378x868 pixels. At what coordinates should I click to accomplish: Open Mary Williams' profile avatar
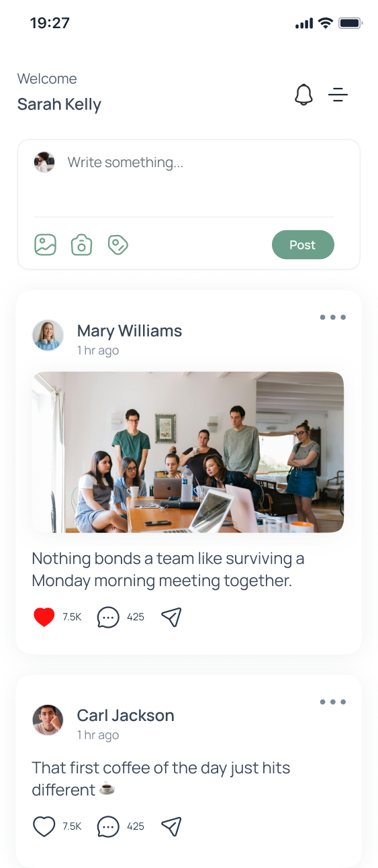[x=48, y=335]
